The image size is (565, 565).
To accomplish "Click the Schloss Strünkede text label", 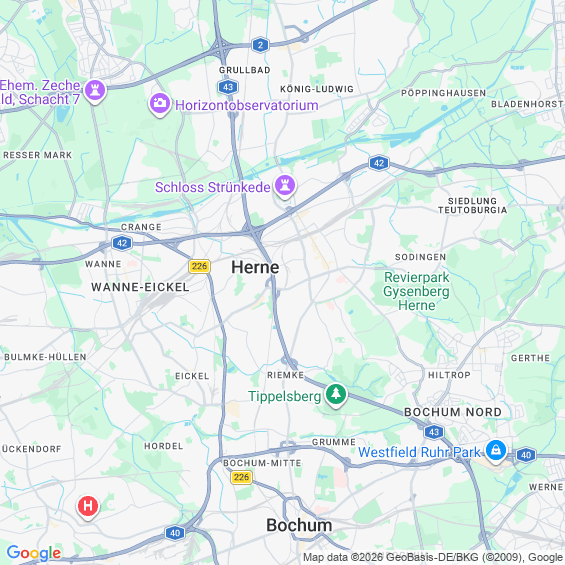I will pos(213,187).
